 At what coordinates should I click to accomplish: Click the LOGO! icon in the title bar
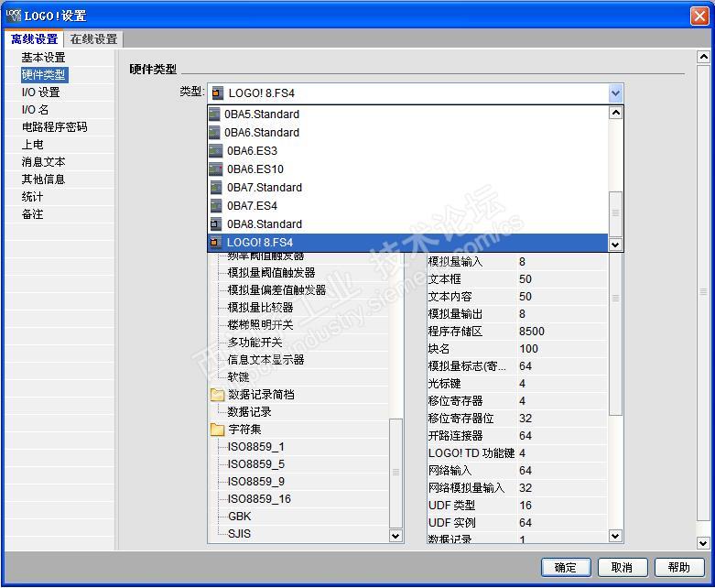coord(13,16)
